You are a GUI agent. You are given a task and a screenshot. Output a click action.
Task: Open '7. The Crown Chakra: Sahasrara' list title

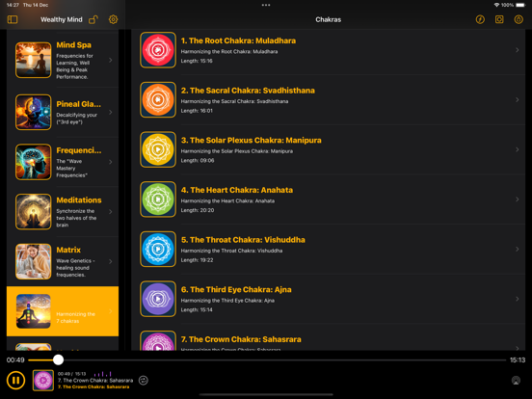point(241,339)
